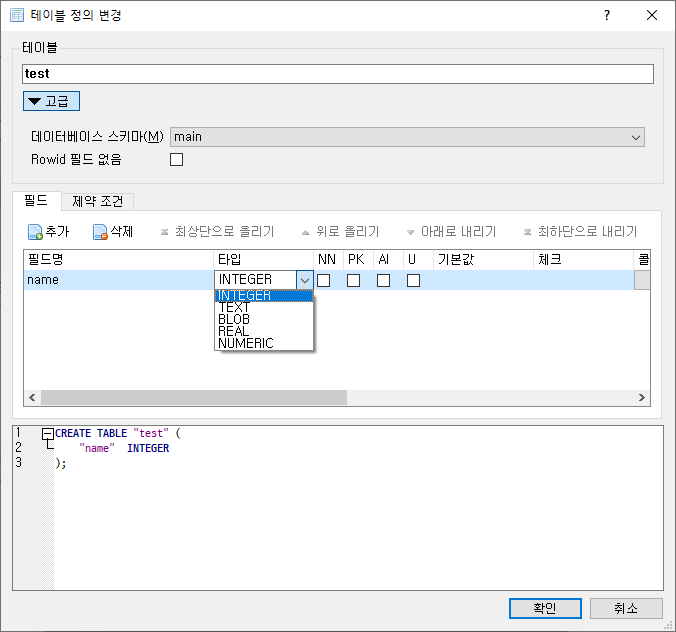Click the Move down (아래로 내리기) button

click(451, 232)
